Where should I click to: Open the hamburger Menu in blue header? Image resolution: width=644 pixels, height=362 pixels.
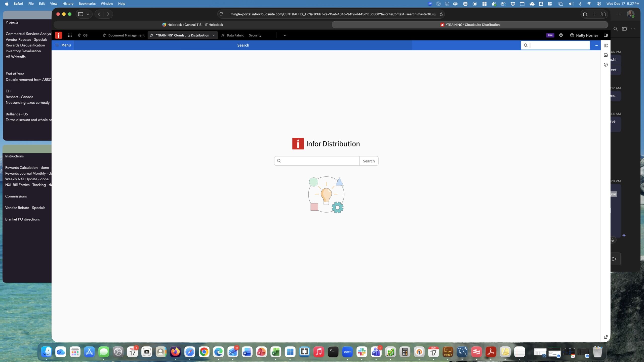point(63,45)
